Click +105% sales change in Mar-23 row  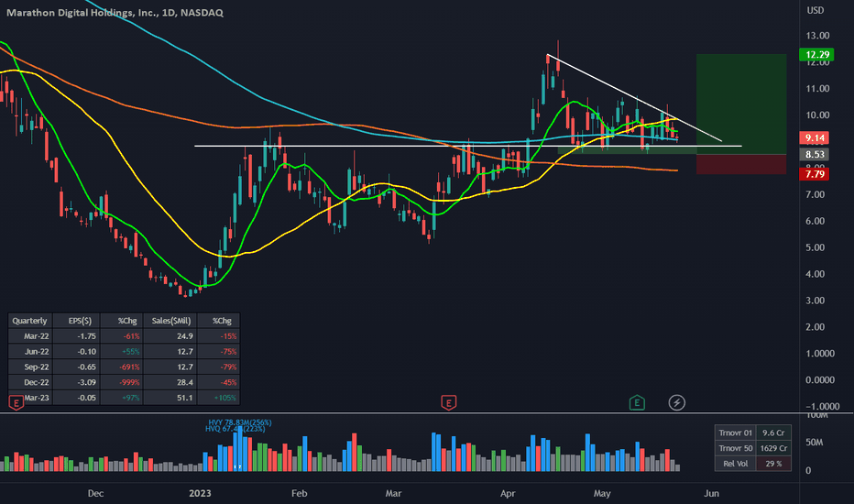(224, 398)
